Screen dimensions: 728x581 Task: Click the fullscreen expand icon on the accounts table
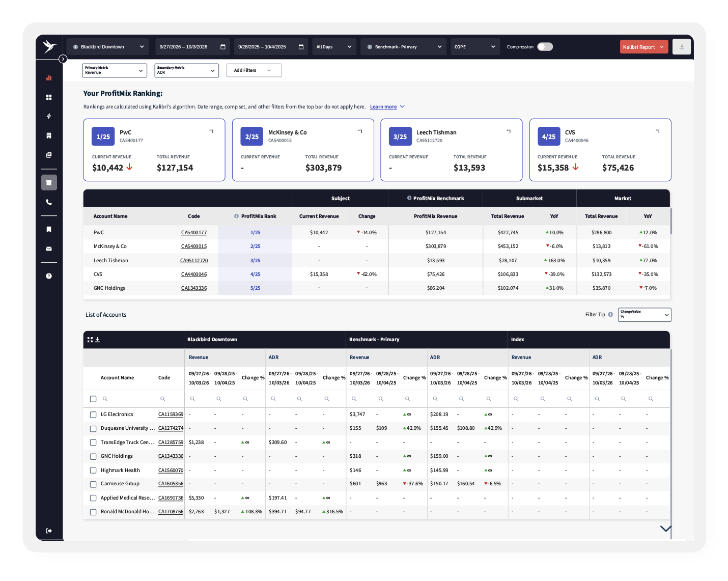(x=90, y=340)
